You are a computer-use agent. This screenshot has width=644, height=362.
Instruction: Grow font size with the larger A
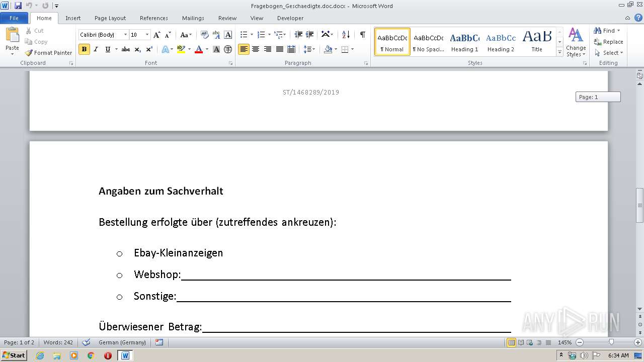157,35
